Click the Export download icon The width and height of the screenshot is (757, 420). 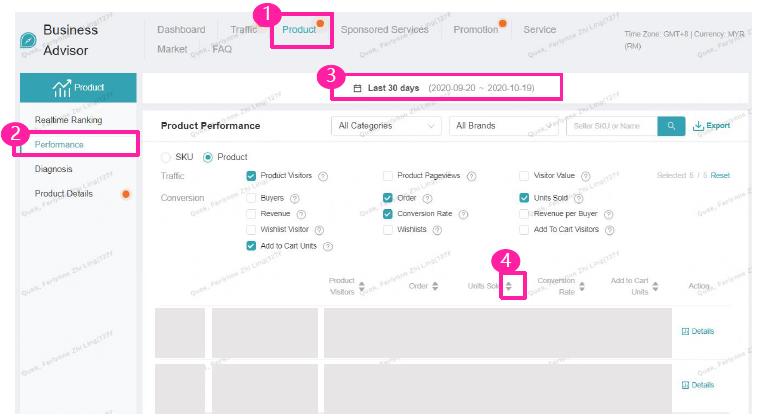click(698, 126)
